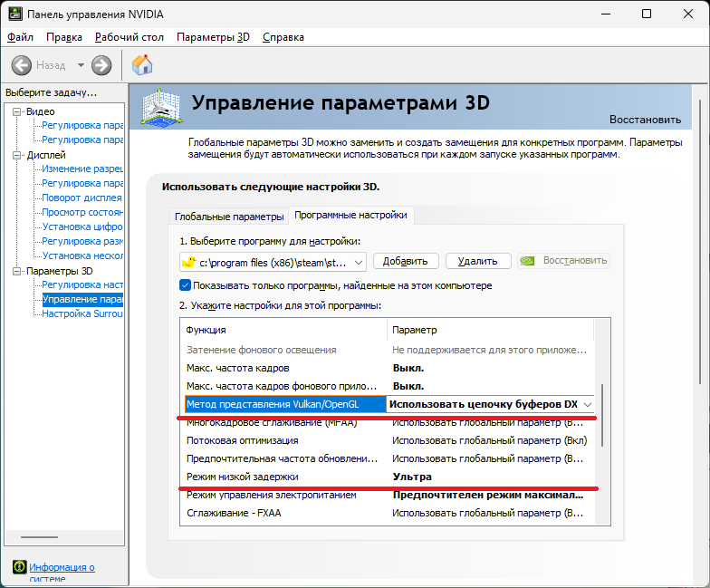The height and width of the screenshot is (588, 710).
Task: Select the Многокадровое сглаживание (MFAA) row
Action: coord(388,423)
